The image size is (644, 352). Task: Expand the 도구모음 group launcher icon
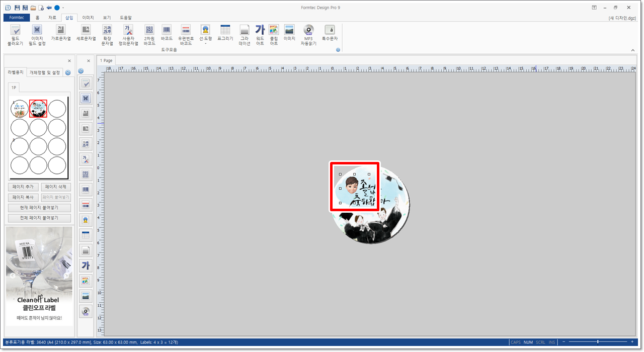point(338,50)
